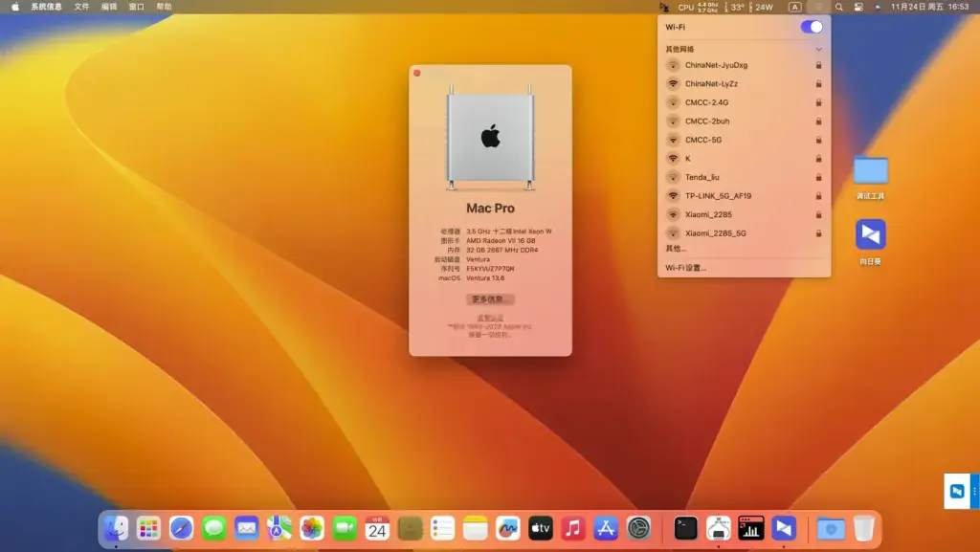Open Messages in the Dock
Screen dimensions: 980x552
pyautogui.click(x=213, y=528)
